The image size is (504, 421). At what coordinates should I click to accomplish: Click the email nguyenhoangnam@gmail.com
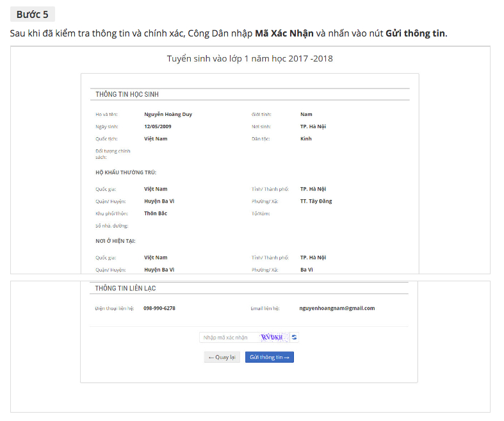coord(337,308)
